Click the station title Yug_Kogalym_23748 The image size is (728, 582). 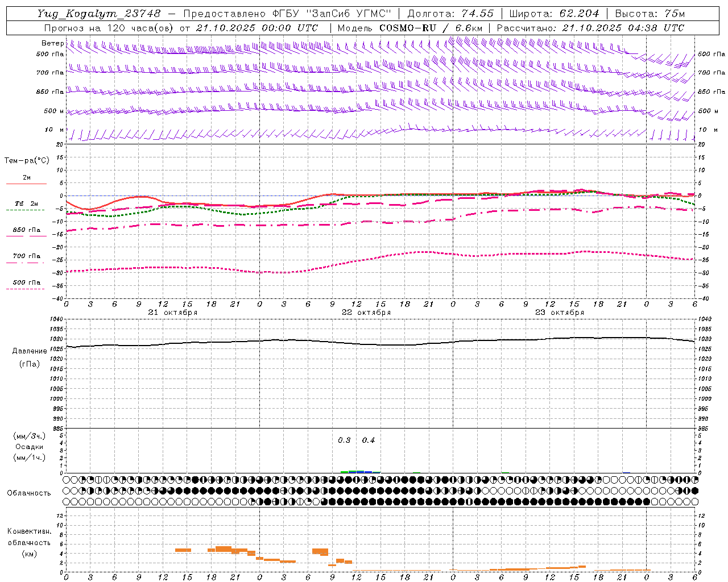click(x=99, y=14)
